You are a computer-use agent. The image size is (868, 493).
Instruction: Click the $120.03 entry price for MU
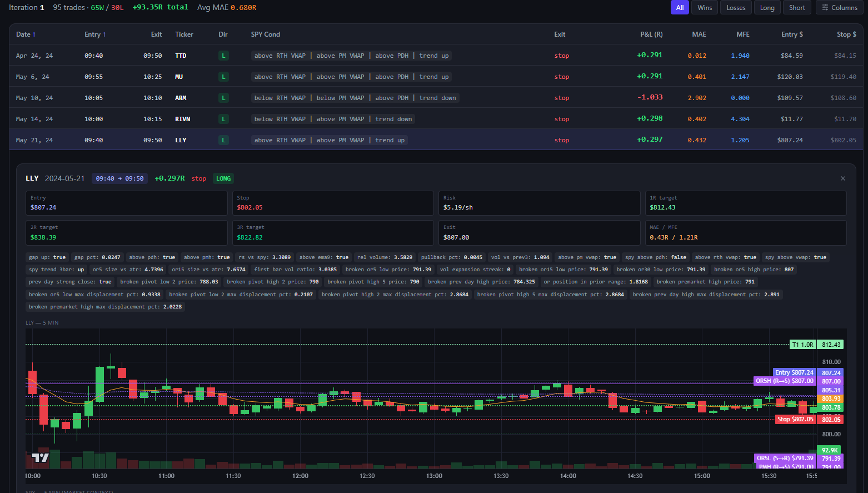pyautogui.click(x=790, y=77)
